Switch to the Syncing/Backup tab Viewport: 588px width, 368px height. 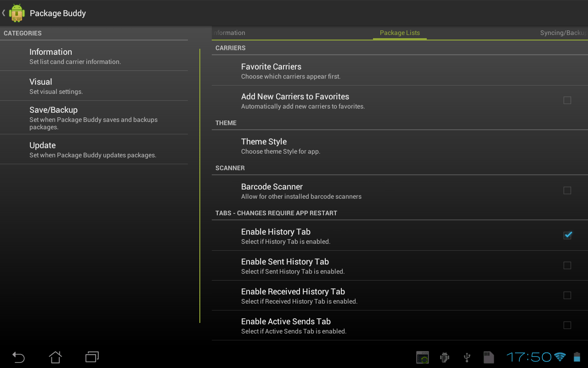point(563,33)
